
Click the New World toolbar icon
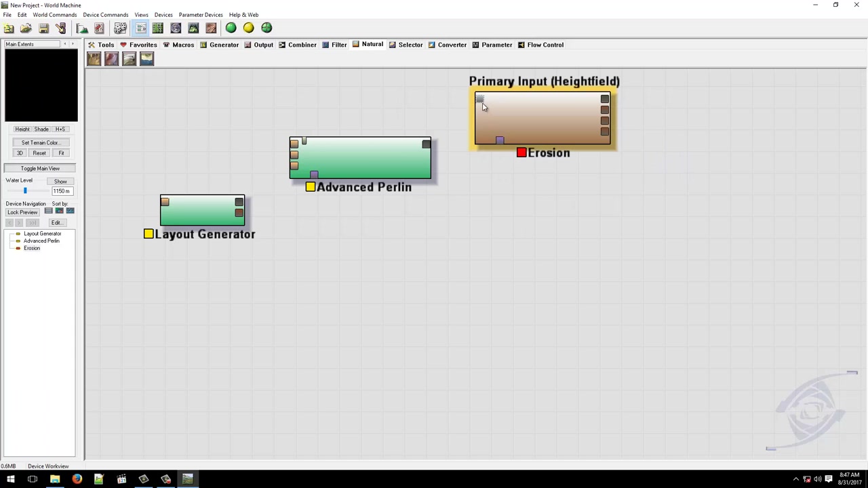[8, 28]
